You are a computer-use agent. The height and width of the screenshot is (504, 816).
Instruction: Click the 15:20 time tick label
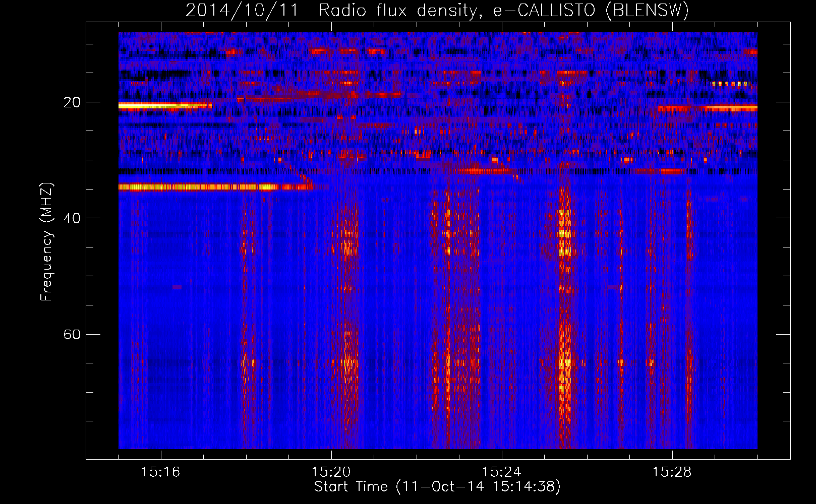click(331, 472)
